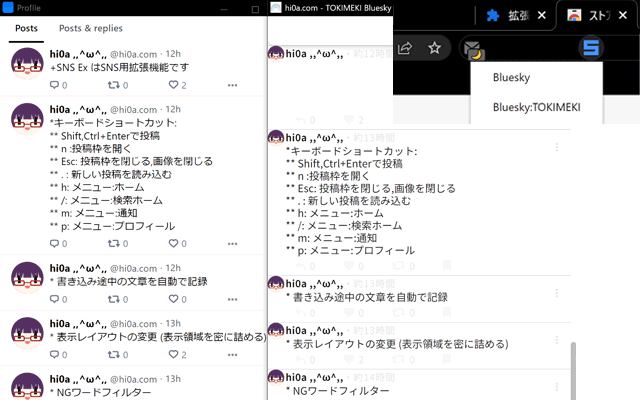Open the avatar on the TOKIMEKI keyboard shortcut post

276,138
